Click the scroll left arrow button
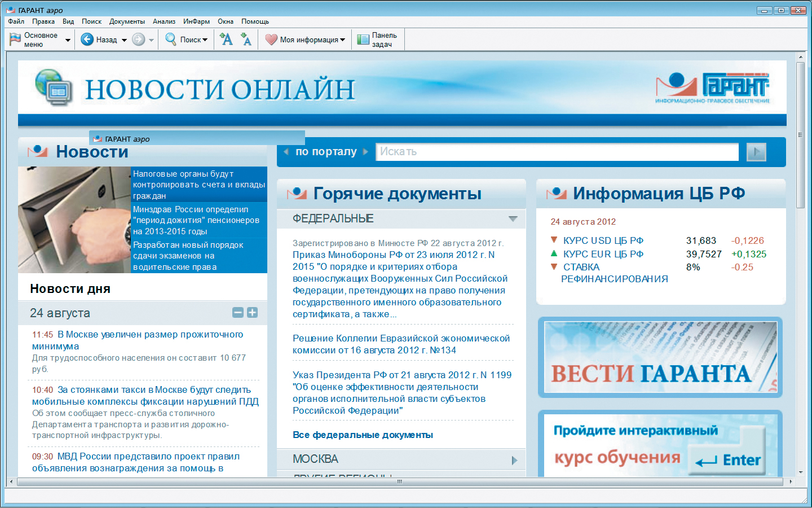Image resolution: width=812 pixels, height=508 pixels. (x=11, y=482)
